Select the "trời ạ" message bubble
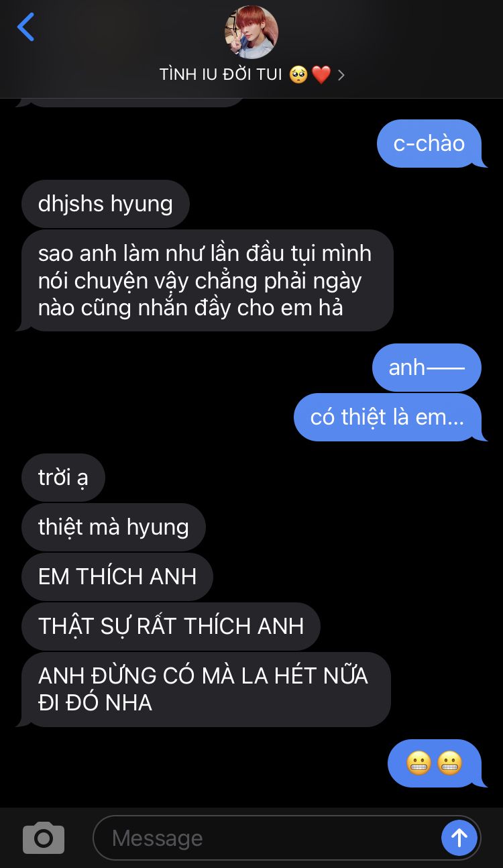This screenshot has height=868, width=503. coord(63,478)
